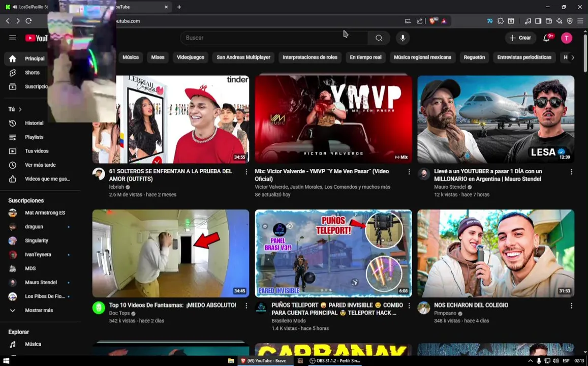Open Historial in the sidebar
The image size is (588, 366).
34,123
